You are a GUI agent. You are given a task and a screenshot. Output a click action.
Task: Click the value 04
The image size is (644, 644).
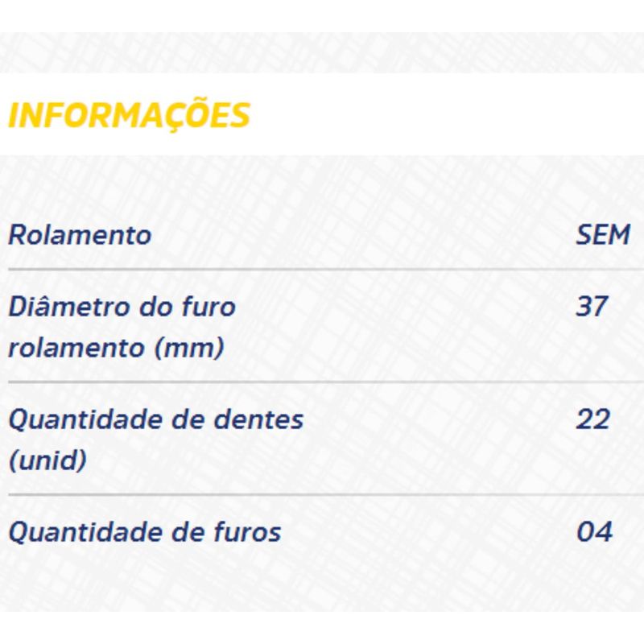594,532
